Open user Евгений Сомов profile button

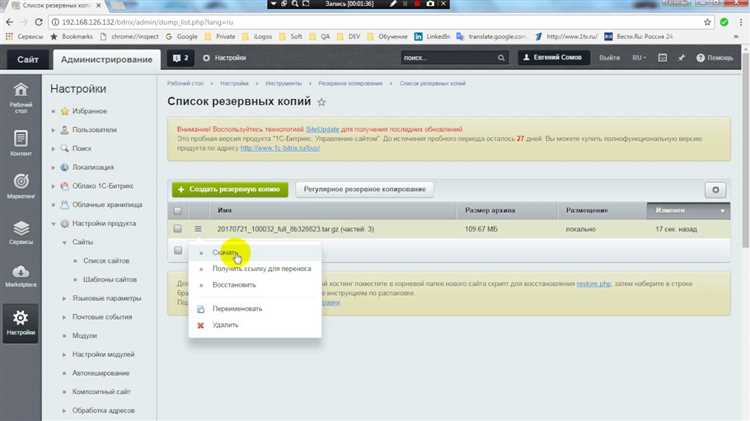[x=554, y=57]
